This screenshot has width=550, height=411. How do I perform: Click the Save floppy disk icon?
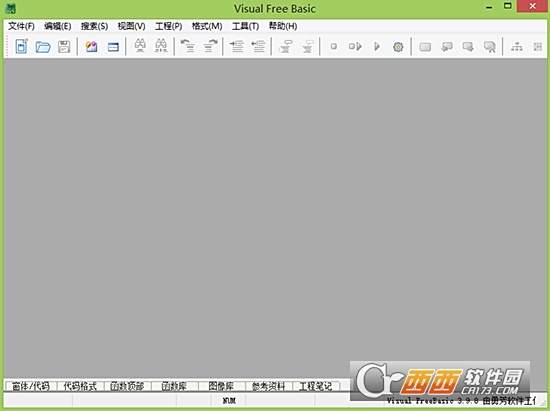click(x=64, y=47)
